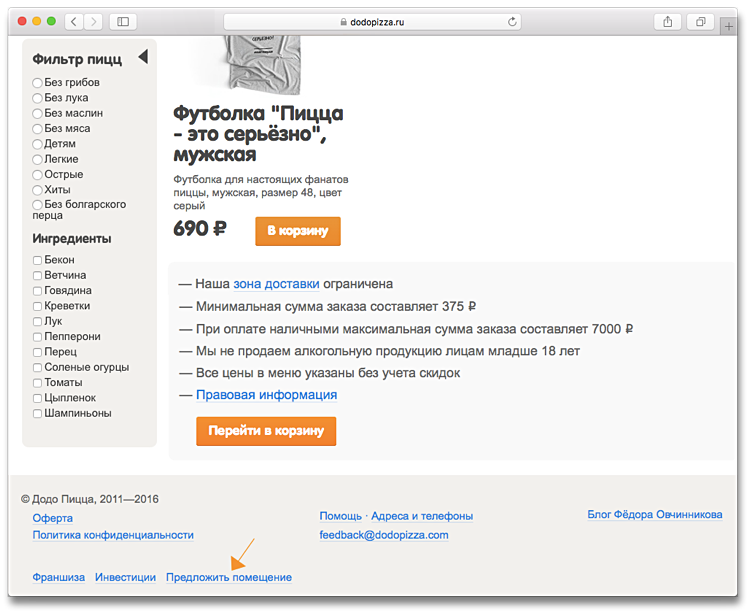Viewport: 750px width, 611px height.
Task: Select the Без мяса filter
Action: click(37, 129)
